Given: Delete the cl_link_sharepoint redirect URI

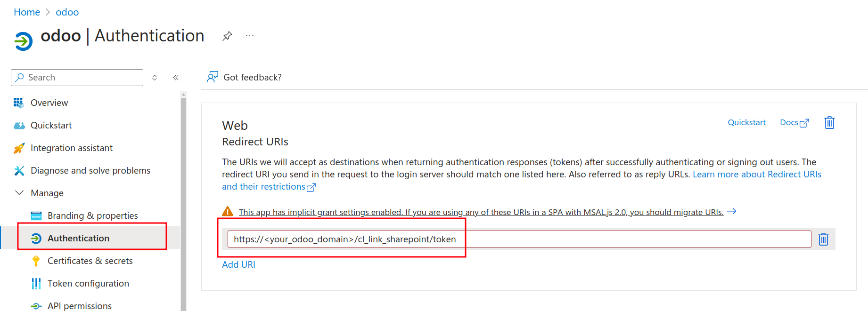Looking at the screenshot, I should 823,239.
